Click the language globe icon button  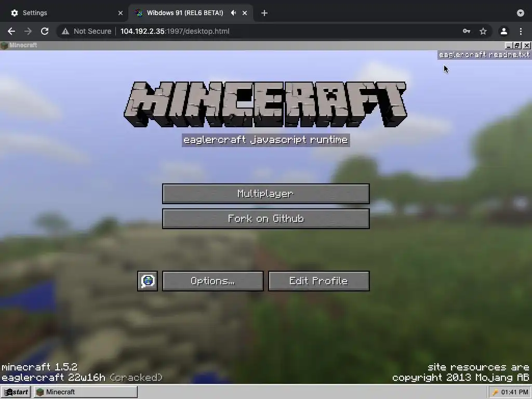[x=148, y=281]
